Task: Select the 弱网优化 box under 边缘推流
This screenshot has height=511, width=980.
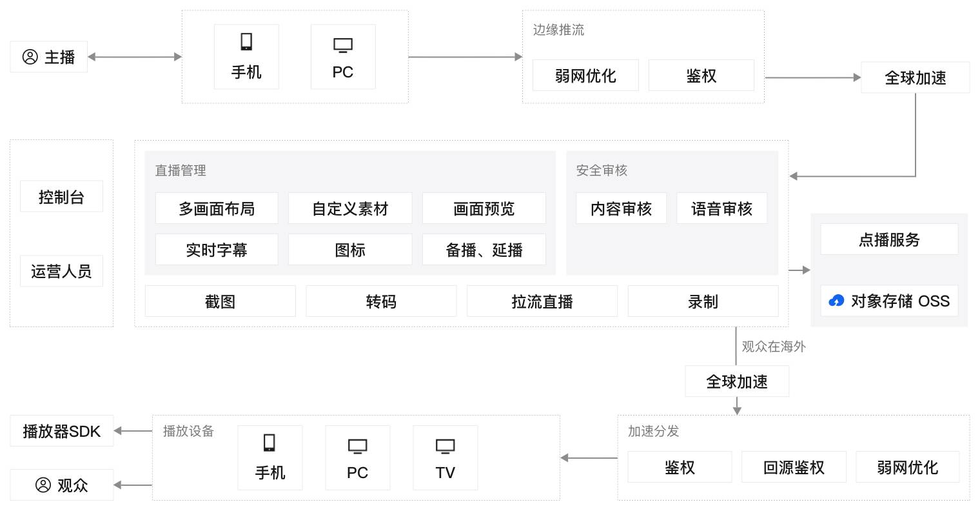Action: (x=585, y=75)
